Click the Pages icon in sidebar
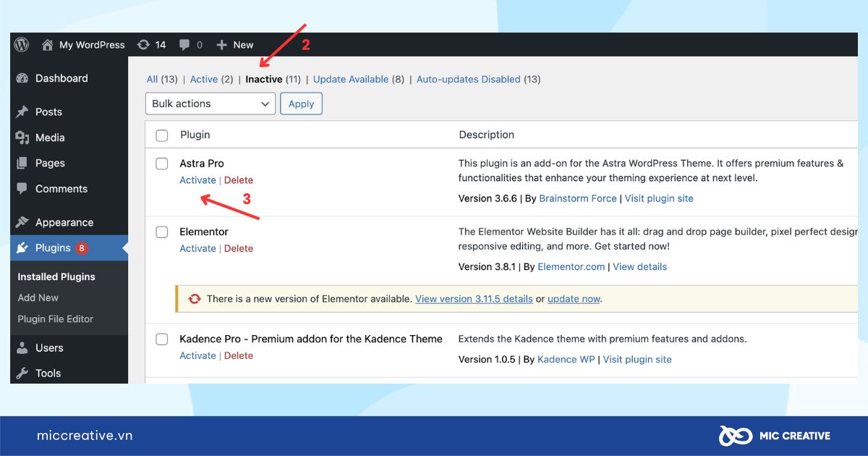The width and height of the screenshot is (868, 456). coord(22,163)
